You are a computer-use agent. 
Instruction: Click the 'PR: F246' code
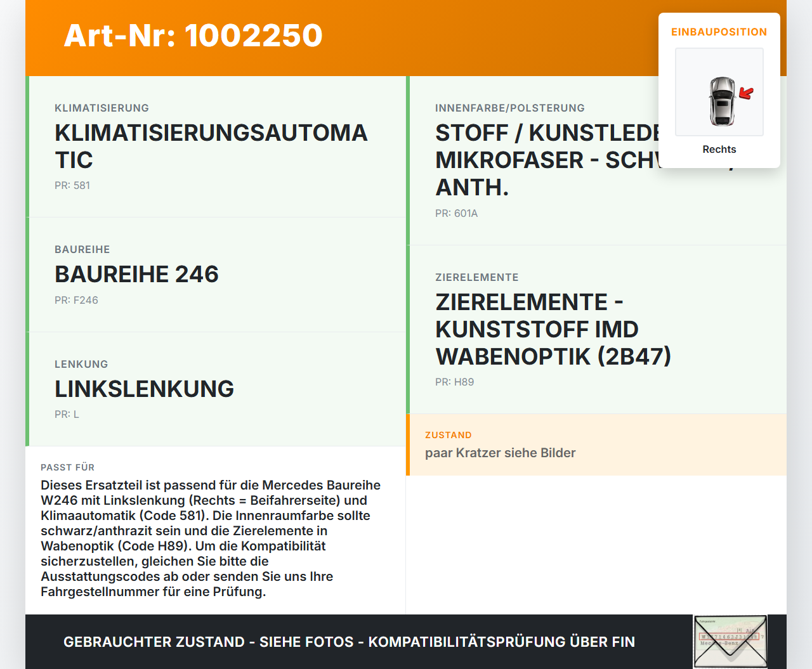pos(76,300)
